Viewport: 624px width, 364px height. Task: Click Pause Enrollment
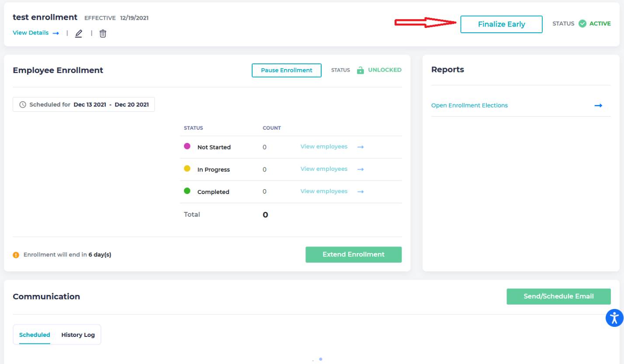pos(286,70)
